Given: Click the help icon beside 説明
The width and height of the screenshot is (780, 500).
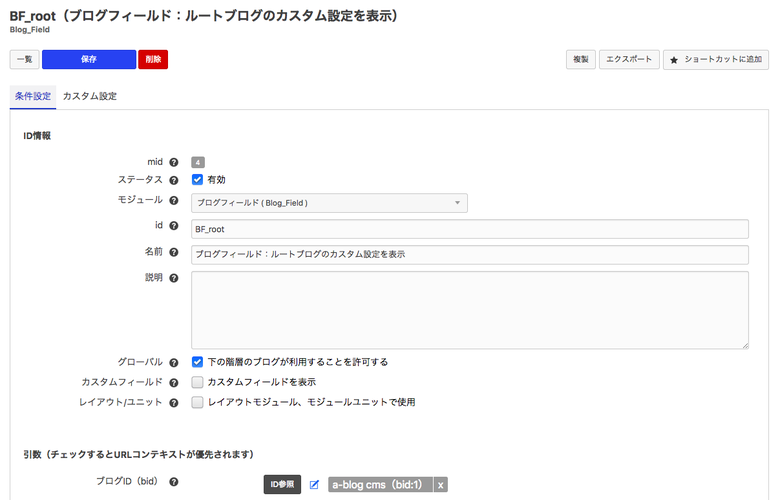Looking at the screenshot, I should point(174,278).
